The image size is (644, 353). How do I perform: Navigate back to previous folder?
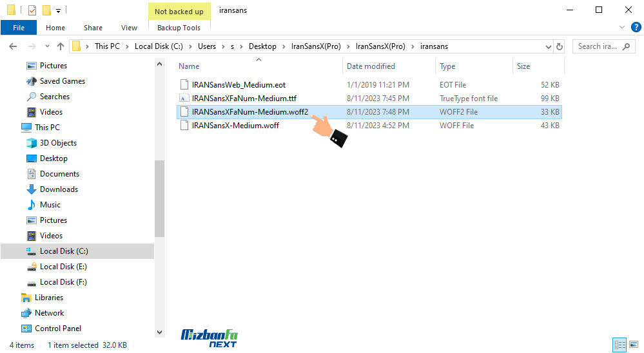[x=13, y=46]
